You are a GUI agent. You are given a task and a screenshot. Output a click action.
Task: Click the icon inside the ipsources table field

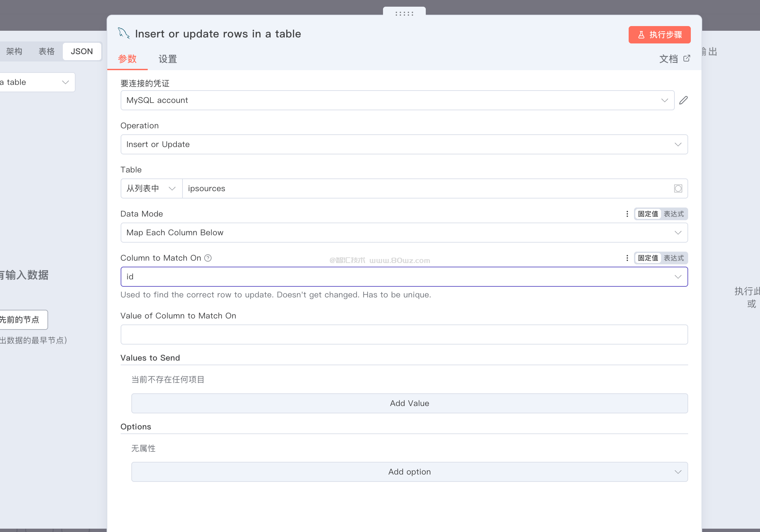click(678, 188)
